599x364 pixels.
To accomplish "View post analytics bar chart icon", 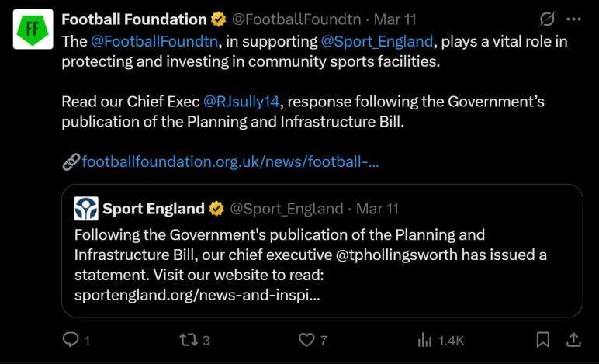I will (425, 339).
